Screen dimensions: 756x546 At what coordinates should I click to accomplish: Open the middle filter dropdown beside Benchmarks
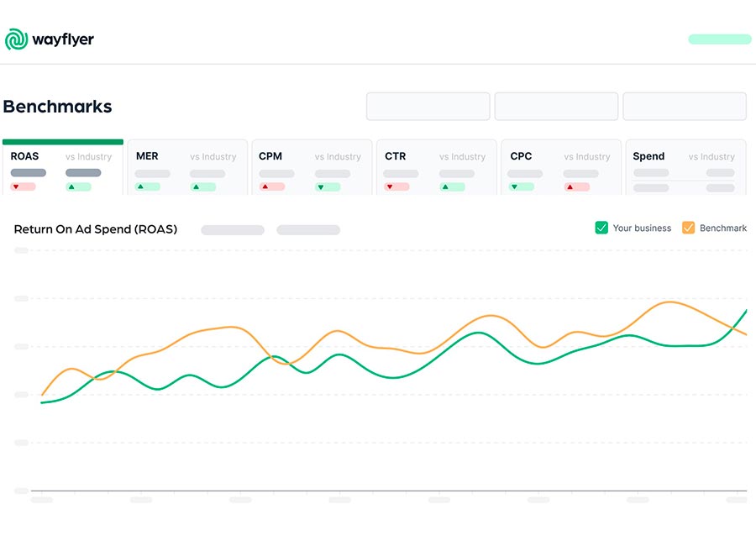556,107
